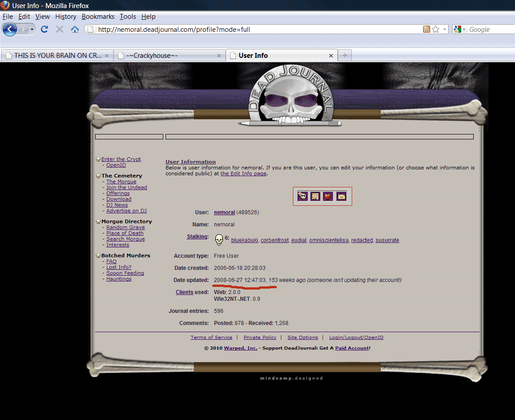
Task: Close the User Info tab
Action: coord(331,56)
